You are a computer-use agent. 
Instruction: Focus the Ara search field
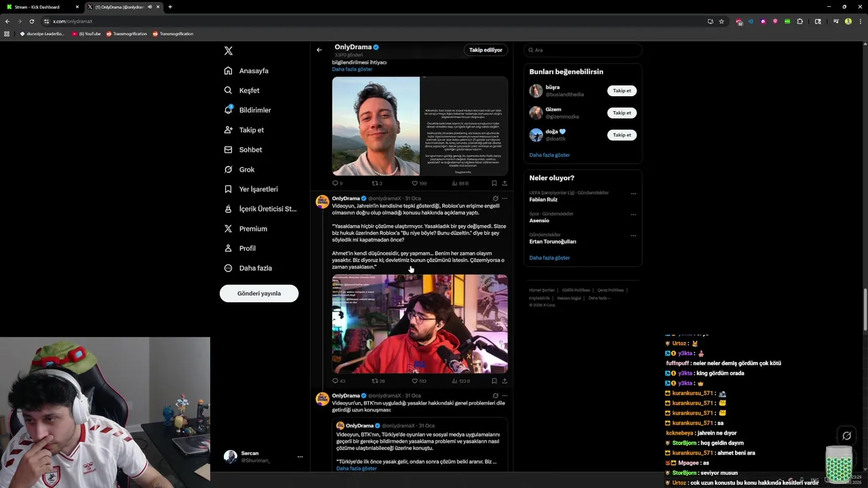pos(583,50)
